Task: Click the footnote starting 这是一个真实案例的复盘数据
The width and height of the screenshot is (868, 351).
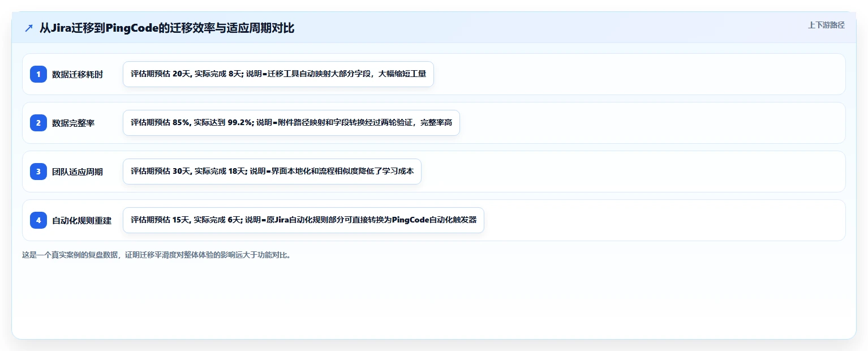Action: pyautogui.click(x=157, y=255)
